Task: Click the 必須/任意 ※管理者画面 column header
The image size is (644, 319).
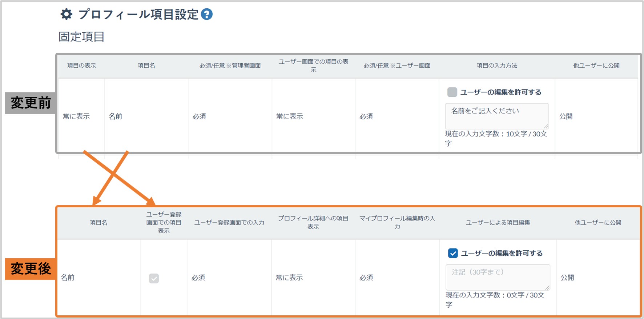Action: 230,65
